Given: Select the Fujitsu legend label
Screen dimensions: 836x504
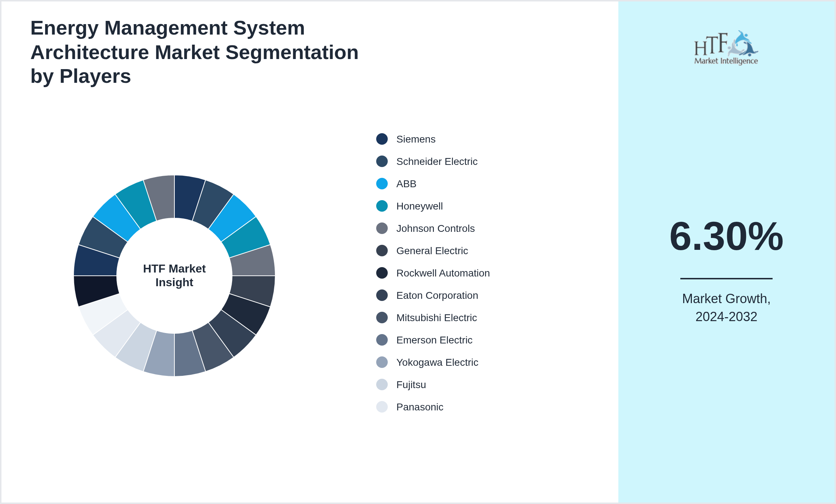Looking at the screenshot, I should pyautogui.click(x=411, y=385).
